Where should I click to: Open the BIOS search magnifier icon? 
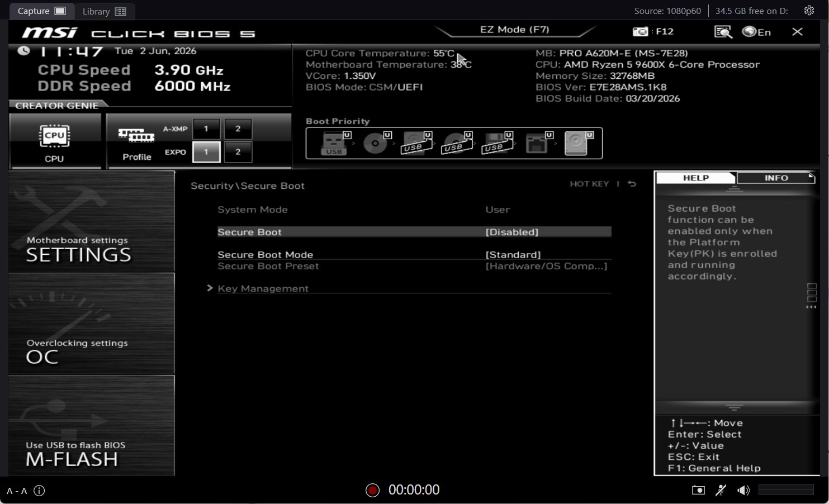(723, 32)
